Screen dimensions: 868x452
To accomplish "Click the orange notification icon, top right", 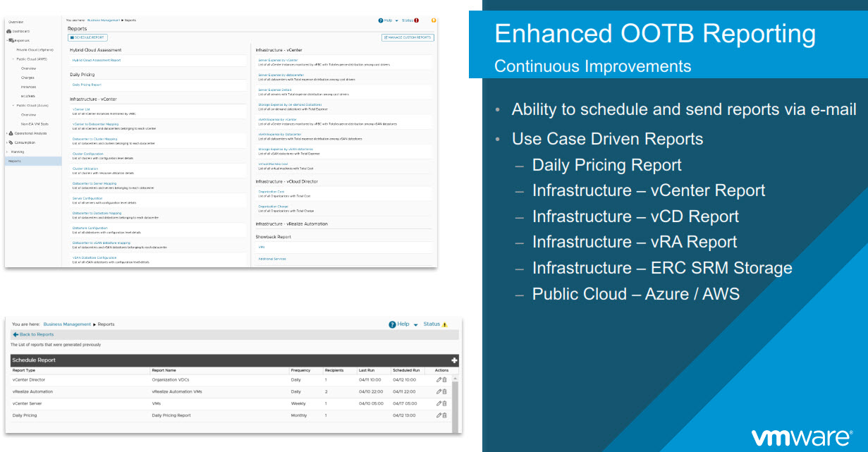I will 434,20.
